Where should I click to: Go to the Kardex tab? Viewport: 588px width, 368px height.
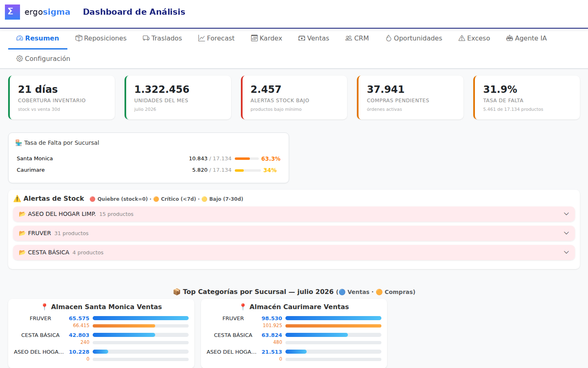267,38
